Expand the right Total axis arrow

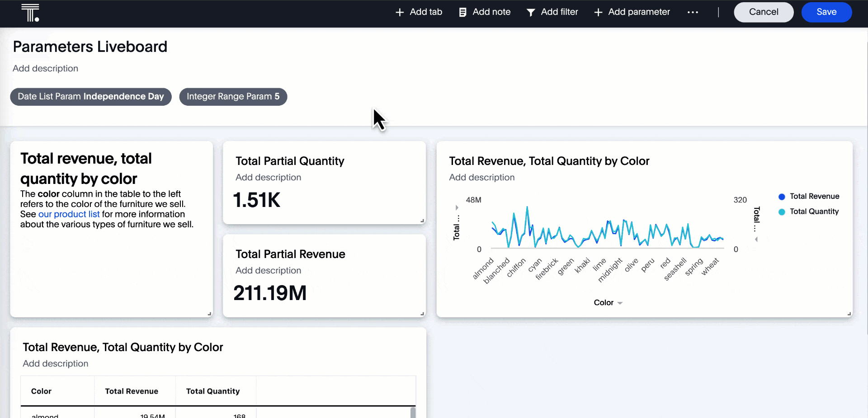756,240
